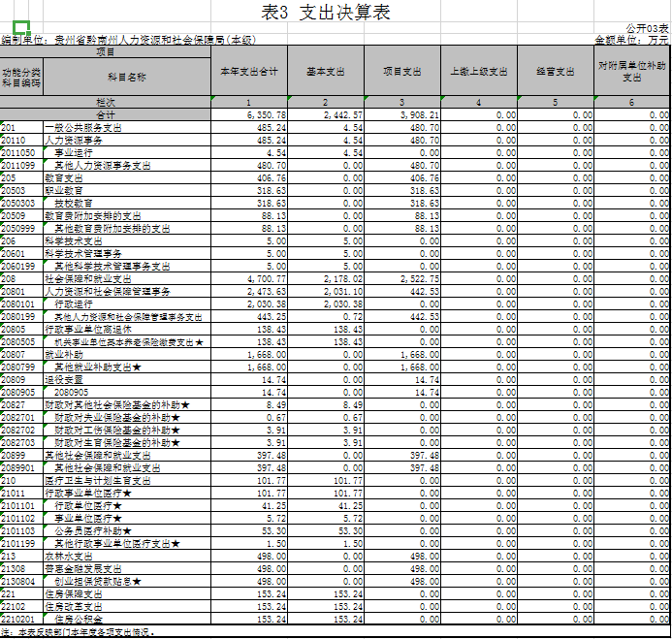Click the green active-cell selection box
This screenshot has height=639, width=672.
tap(21, 27)
